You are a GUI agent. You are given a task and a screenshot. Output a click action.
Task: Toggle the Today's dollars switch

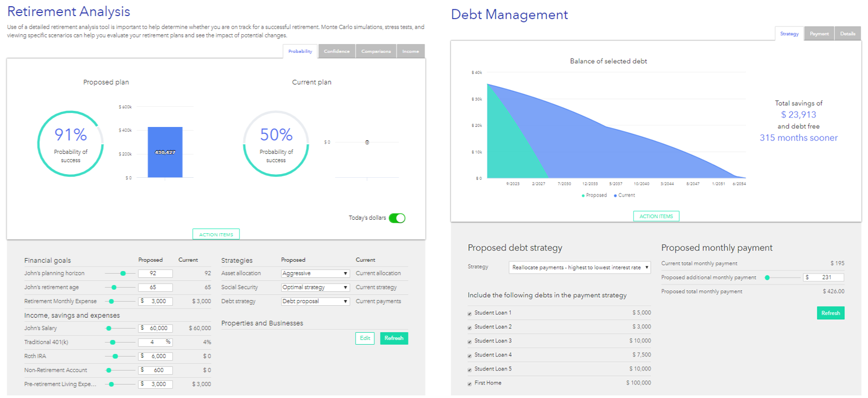pos(397,218)
